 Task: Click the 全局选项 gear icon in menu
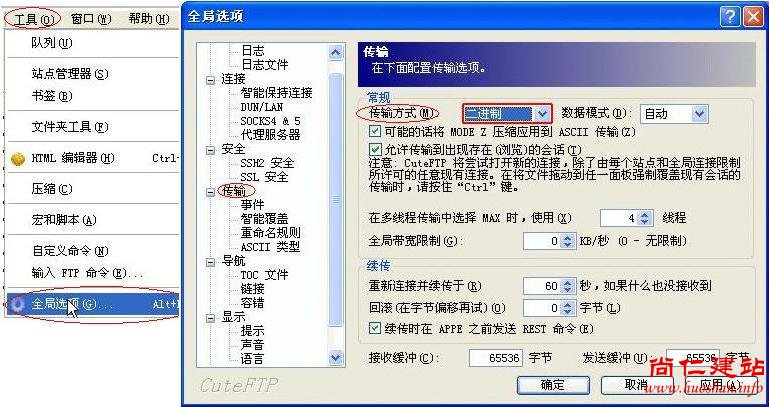click(18, 305)
